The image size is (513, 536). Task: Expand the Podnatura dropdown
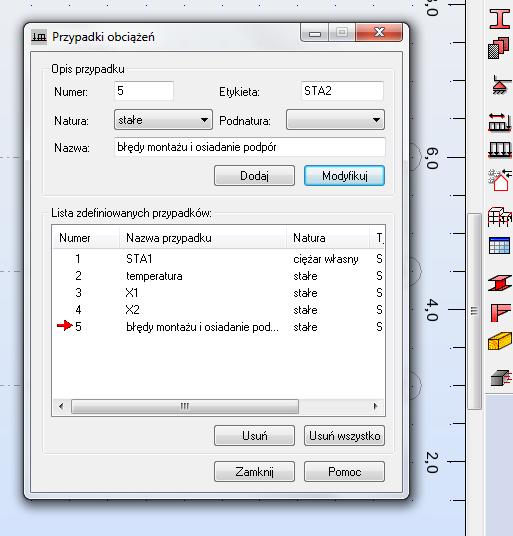pos(335,120)
